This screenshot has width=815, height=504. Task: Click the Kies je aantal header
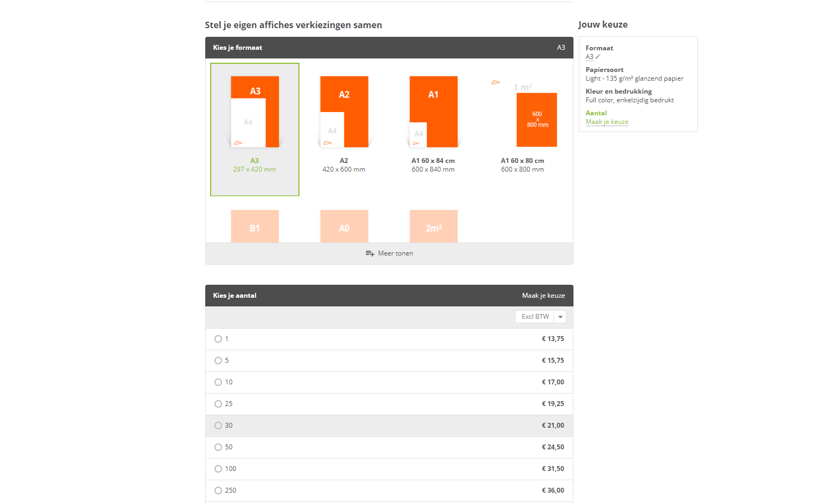[x=389, y=296]
